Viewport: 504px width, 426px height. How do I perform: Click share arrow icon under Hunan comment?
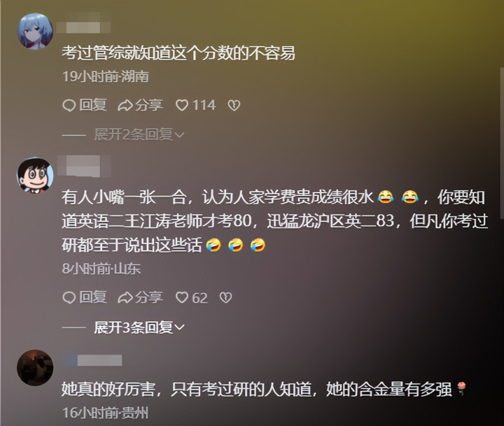tap(125, 106)
